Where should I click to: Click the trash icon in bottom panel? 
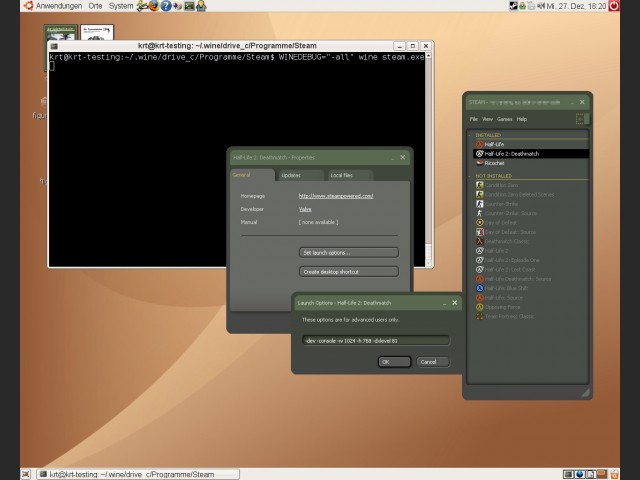pos(614,474)
